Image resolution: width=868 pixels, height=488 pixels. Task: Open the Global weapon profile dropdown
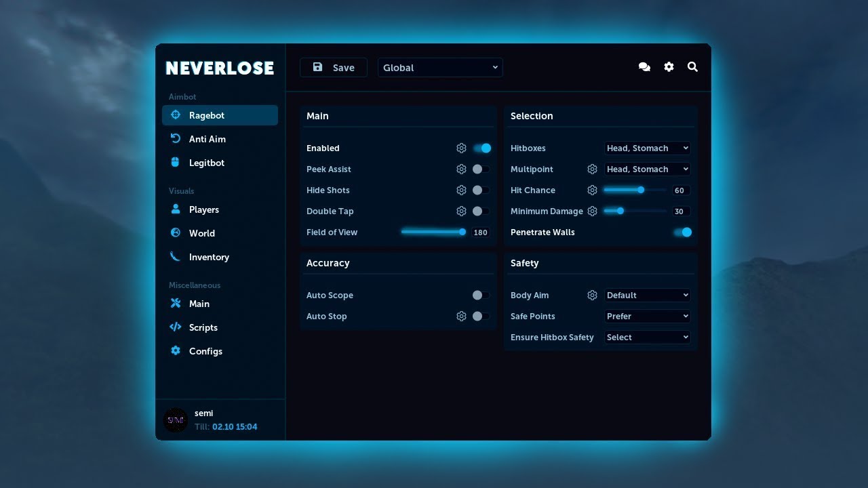pyautogui.click(x=440, y=67)
